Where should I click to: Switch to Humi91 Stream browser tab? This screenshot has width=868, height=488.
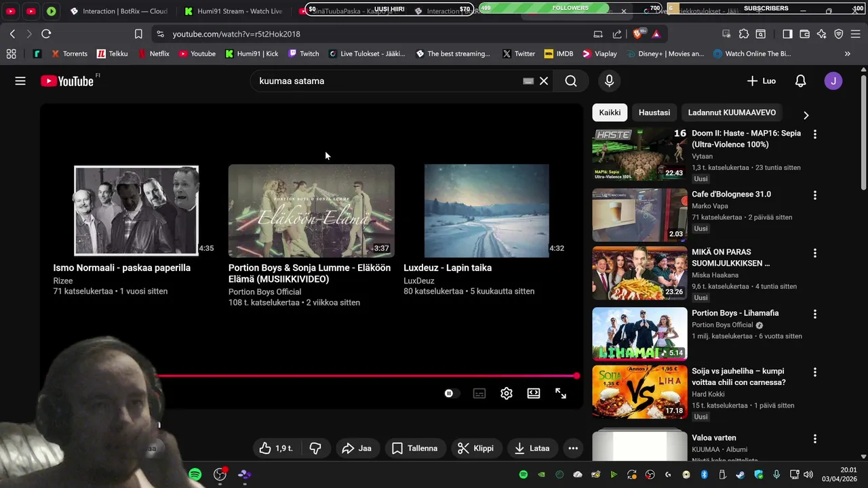233,11
